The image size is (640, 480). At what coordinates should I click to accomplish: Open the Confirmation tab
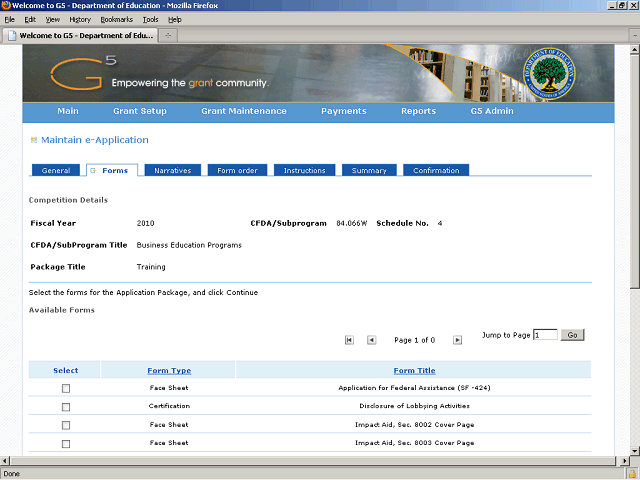pos(436,170)
